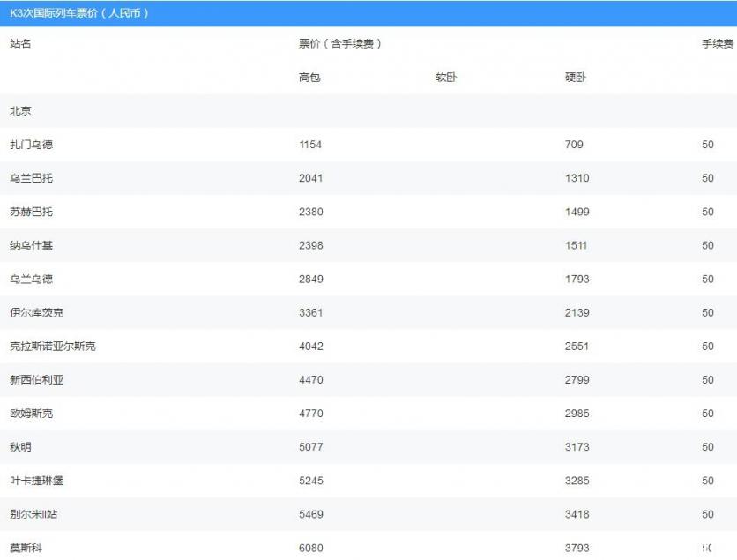
Task: Click the 手续费 50 in 纳乌什基 row
Action: (x=708, y=245)
